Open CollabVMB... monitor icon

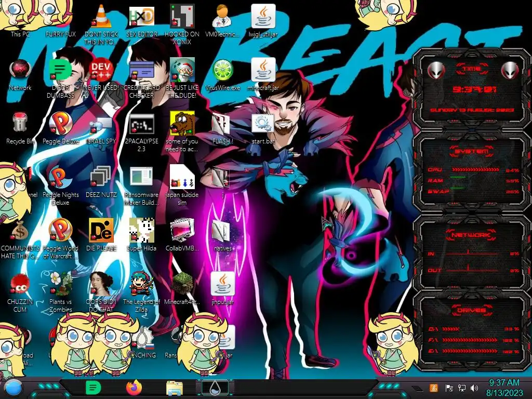[x=182, y=231]
